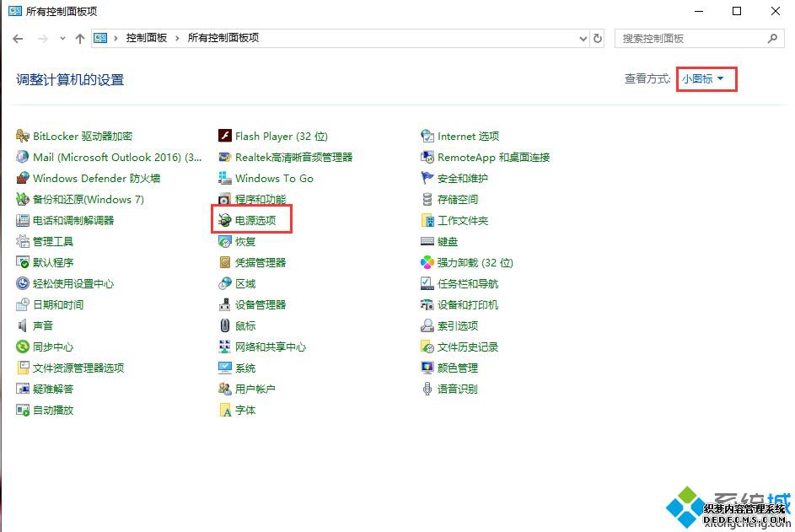
Task: Open the 网络和共享中心 icon
Action: pyautogui.click(x=225, y=347)
